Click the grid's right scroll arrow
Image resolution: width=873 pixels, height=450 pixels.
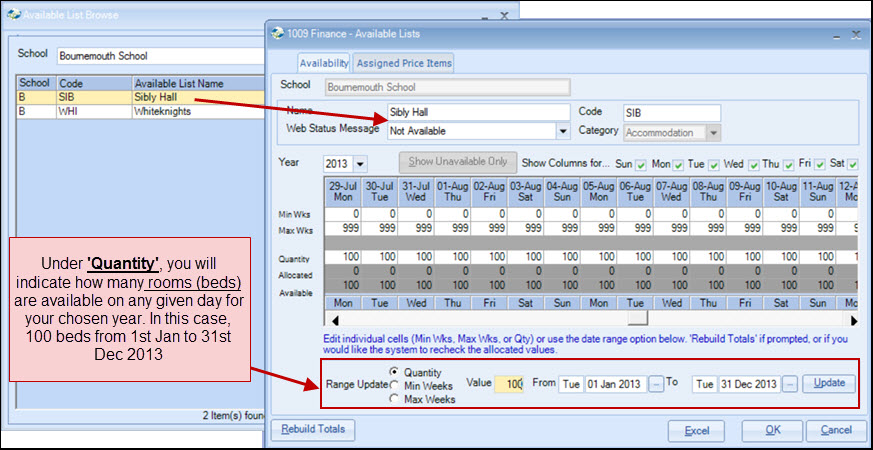click(853, 320)
